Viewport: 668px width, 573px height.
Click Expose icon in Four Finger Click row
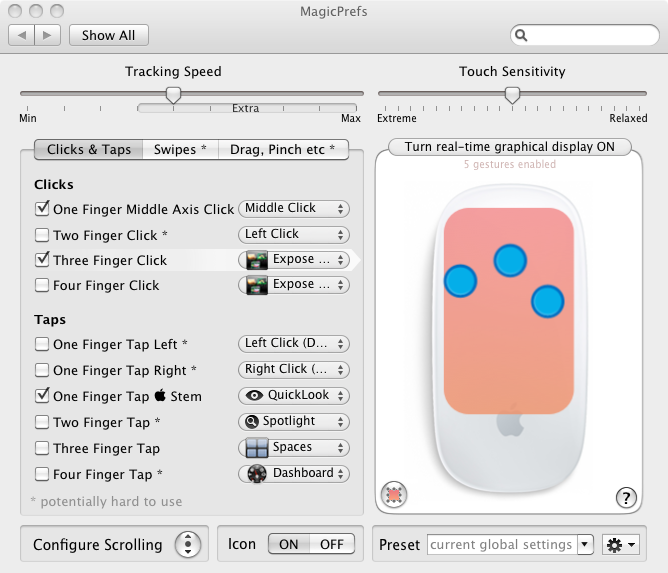point(257,285)
